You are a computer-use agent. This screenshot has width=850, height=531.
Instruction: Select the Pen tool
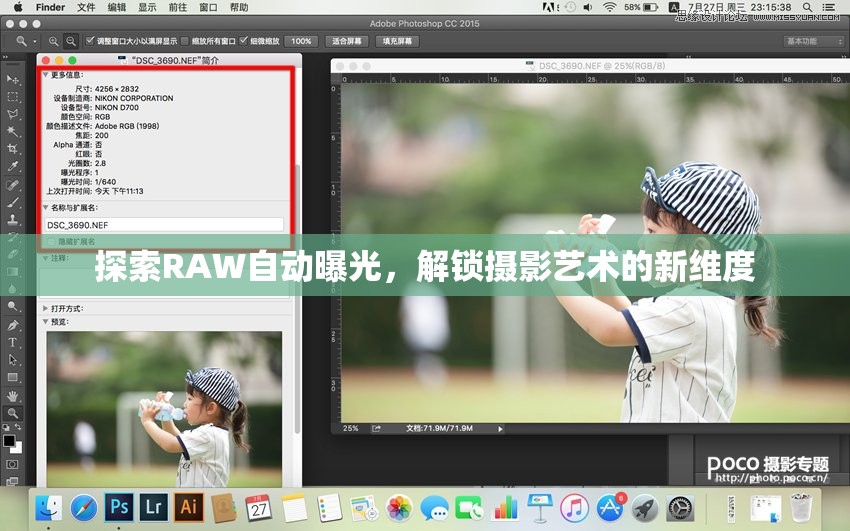(12, 325)
